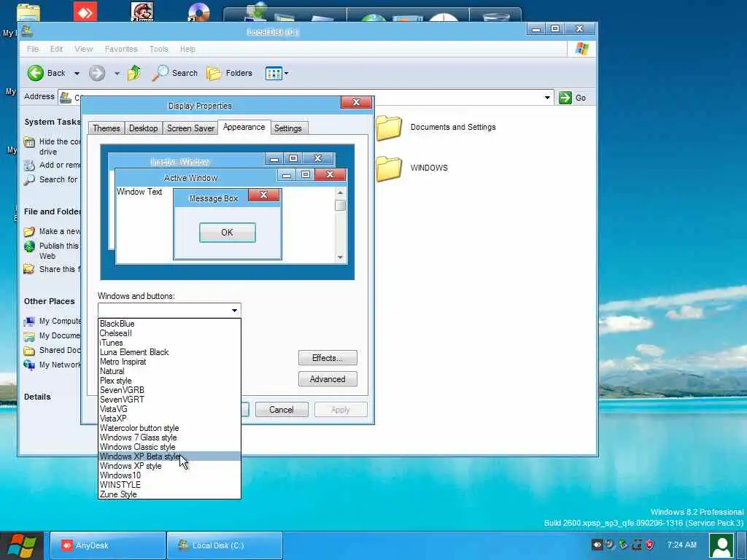747x560 pixels.
Task: Click Hide the contents task icon
Action: (x=29, y=142)
